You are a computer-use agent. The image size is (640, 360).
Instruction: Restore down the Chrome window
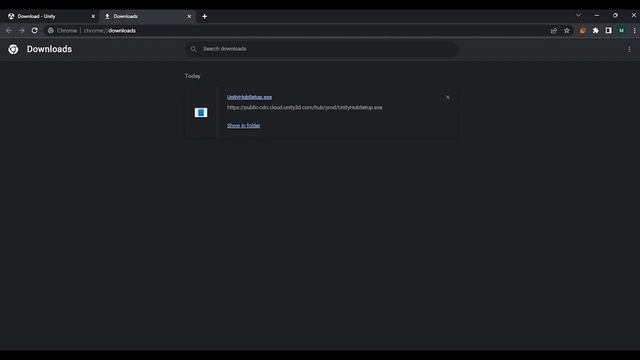[x=615, y=15]
